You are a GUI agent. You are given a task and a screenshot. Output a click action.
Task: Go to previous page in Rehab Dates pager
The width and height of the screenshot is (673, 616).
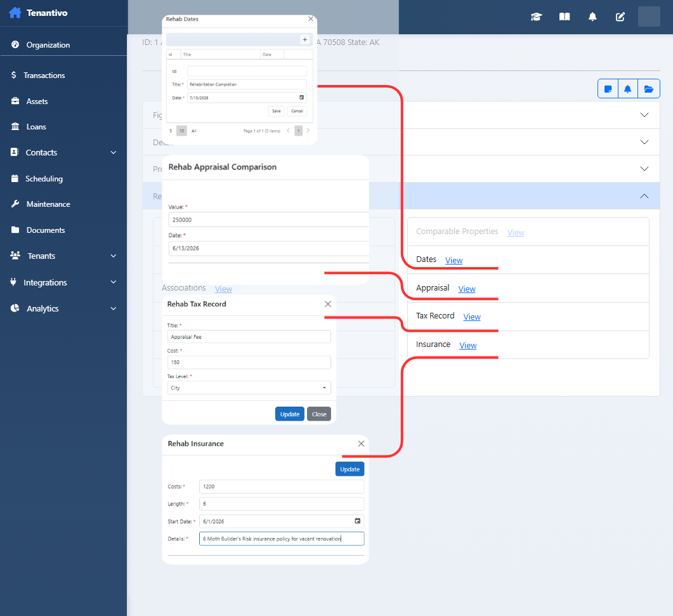click(x=288, y=131)
